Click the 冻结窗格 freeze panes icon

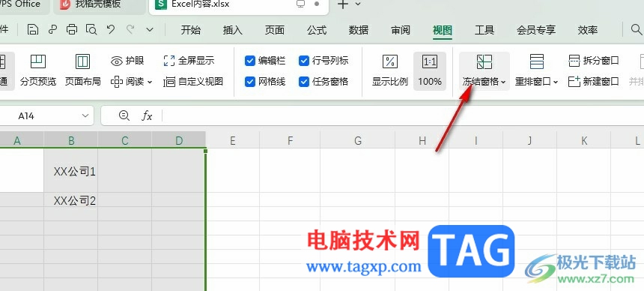click(x=484, y=62)
